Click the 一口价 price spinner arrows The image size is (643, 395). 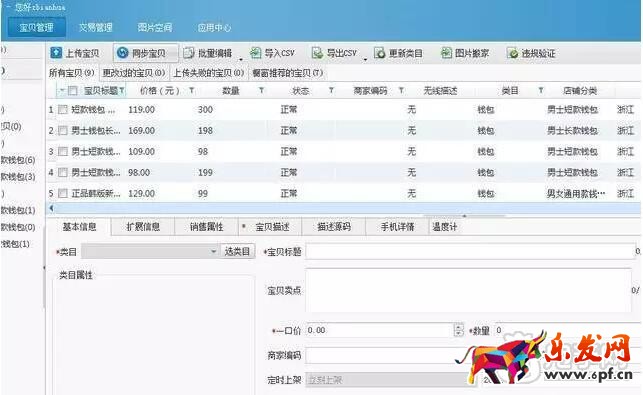point(458,330)
